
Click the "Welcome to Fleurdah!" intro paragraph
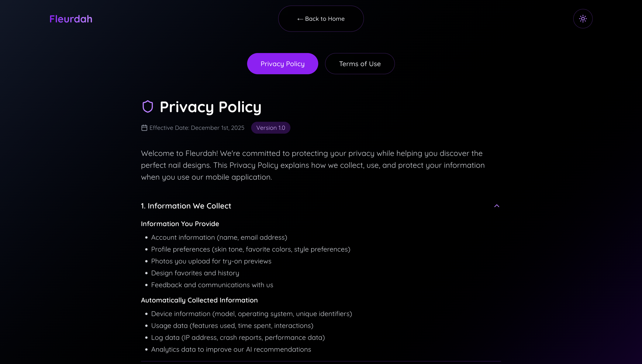click(x=313, y=165)
